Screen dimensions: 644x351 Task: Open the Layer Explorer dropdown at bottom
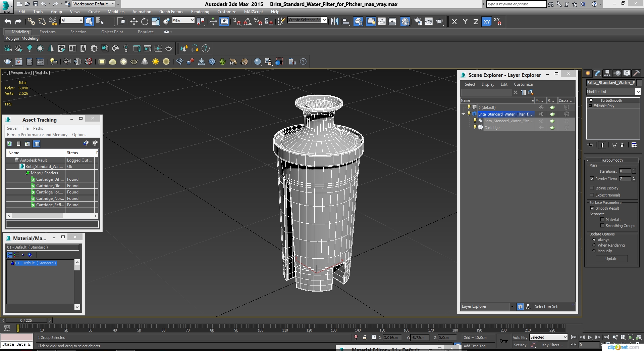click(512, 307)
